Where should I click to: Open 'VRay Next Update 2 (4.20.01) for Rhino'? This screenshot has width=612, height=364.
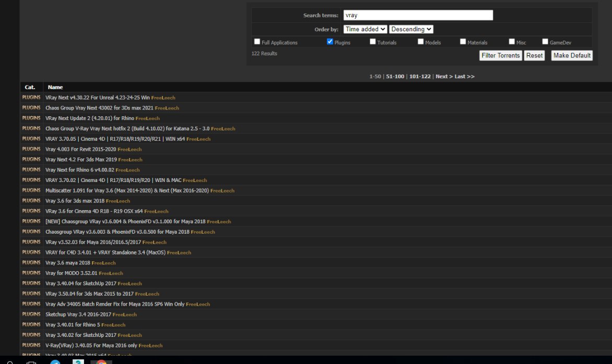pos(90,118)
